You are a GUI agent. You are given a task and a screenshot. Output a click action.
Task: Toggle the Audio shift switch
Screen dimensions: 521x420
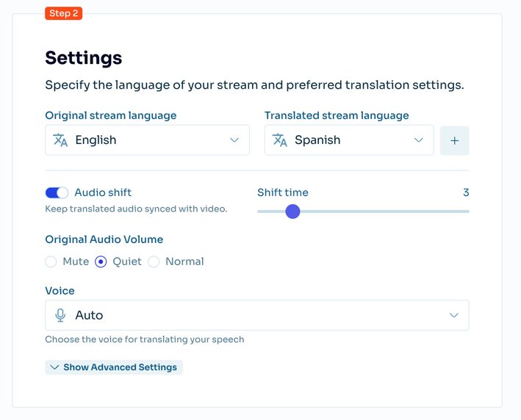(57, 192)
